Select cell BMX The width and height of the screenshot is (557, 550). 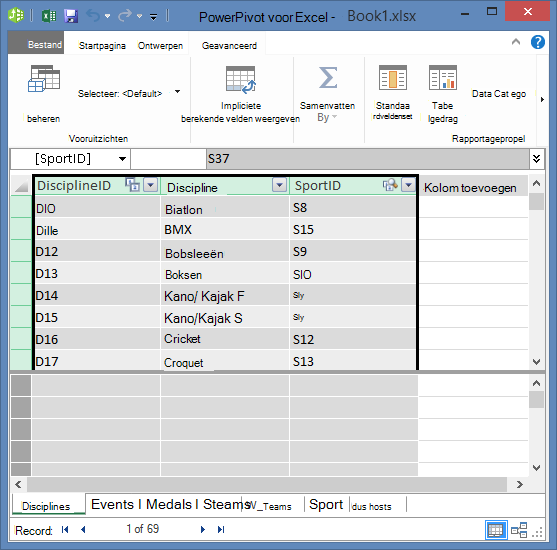[225, 229]
